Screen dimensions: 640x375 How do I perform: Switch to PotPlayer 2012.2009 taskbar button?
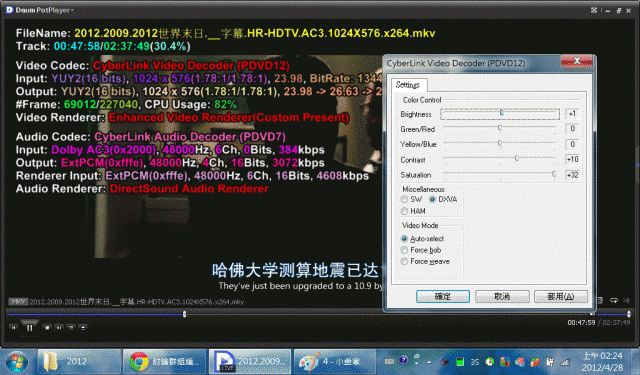pyautogui.click(x=250, y=361)
